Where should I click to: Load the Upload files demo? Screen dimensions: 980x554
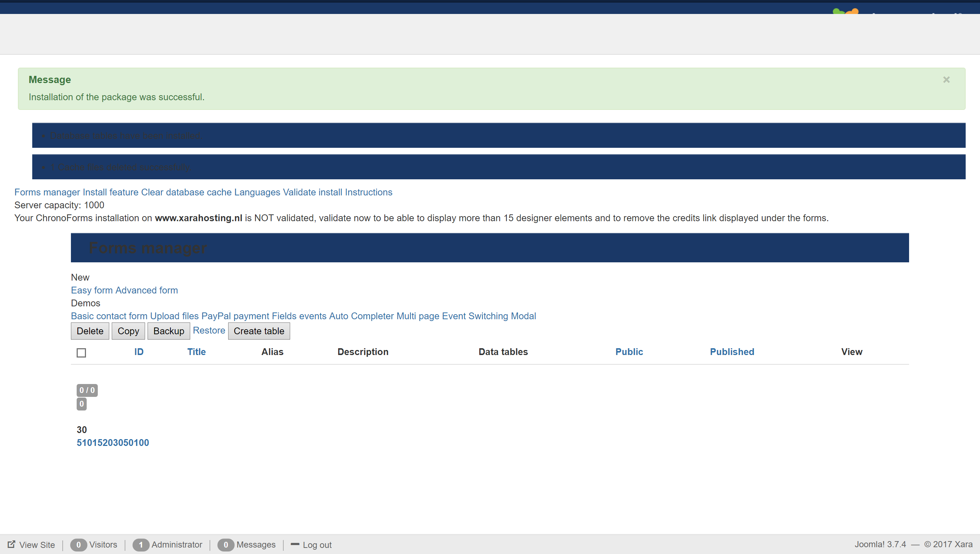pyautogui.click(x=174, y=316)
